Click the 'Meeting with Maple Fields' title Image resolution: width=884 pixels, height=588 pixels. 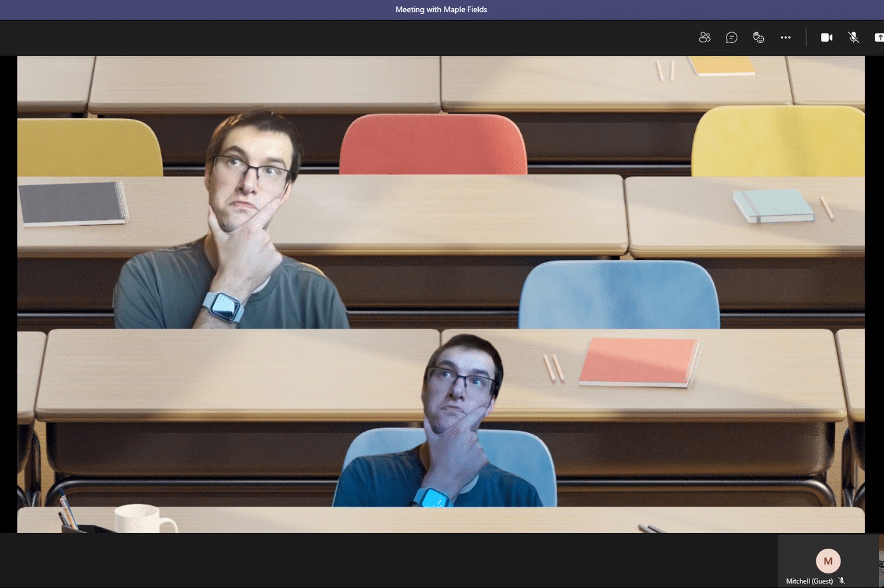pyautogui.click(x=441, y=9)
